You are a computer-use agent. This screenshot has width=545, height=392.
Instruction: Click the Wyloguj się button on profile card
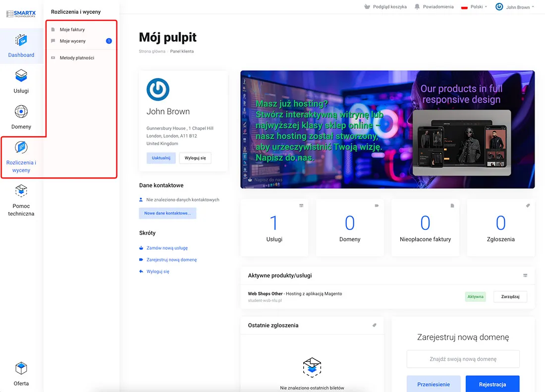coord(195,158)
